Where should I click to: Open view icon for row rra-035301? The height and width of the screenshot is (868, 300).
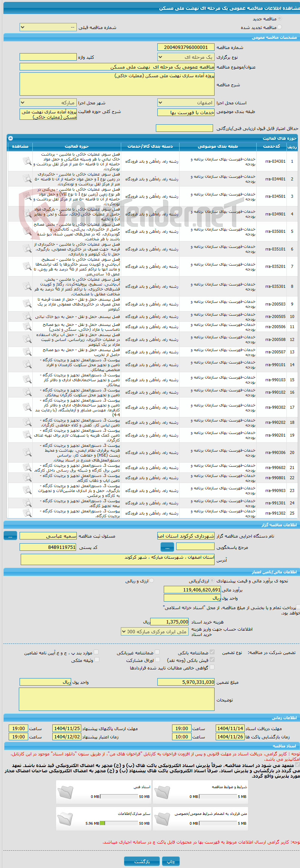coord(27,286)
